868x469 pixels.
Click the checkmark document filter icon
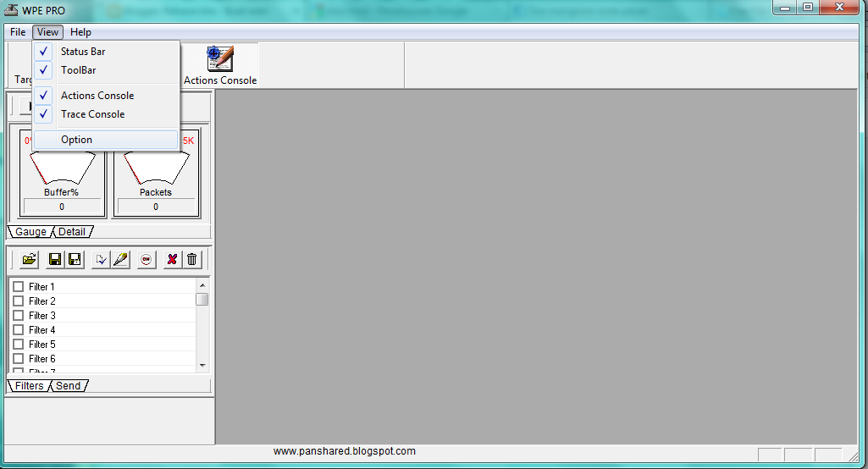[101, 259]
